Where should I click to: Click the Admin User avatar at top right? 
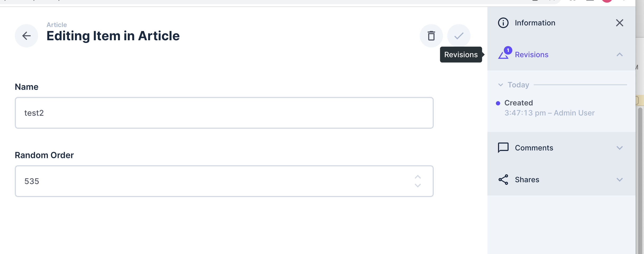pos(607,1)
